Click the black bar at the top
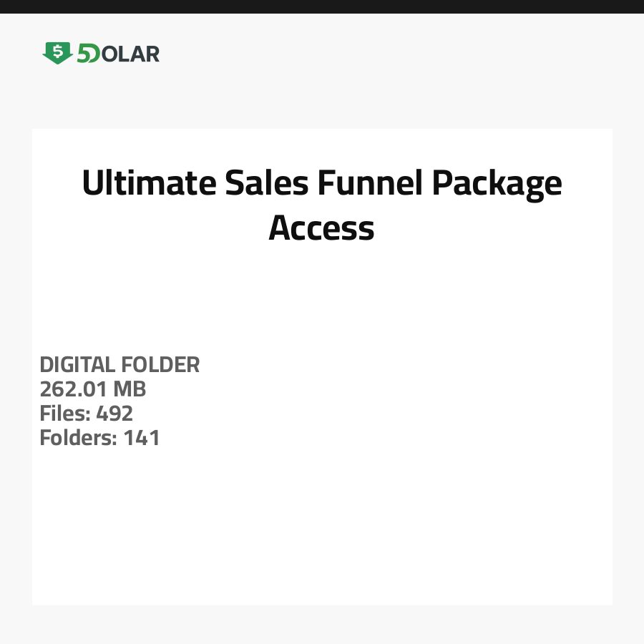Image resolution: width=644 pixels, height=644 pixels. 322,6
